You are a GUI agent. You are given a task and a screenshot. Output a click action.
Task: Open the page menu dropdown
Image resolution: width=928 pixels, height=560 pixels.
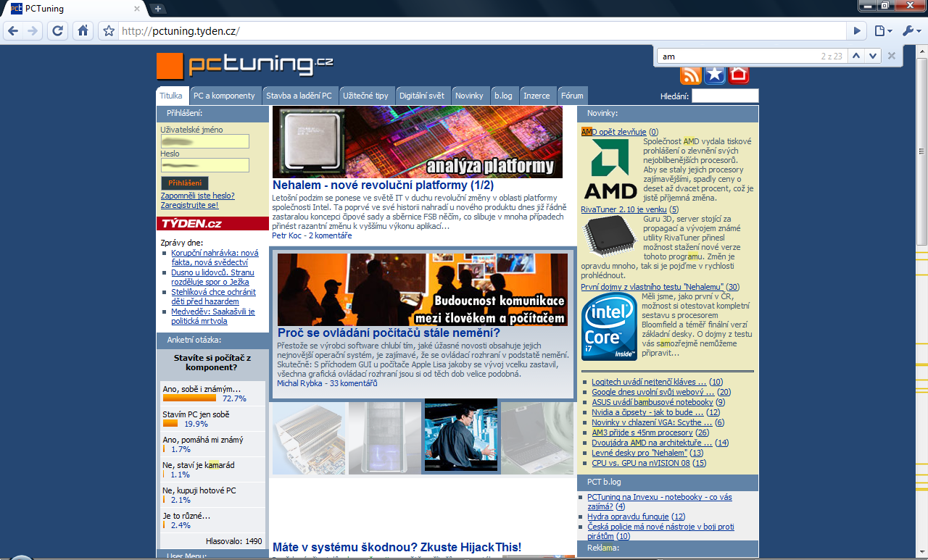click(x=882, y=31)
